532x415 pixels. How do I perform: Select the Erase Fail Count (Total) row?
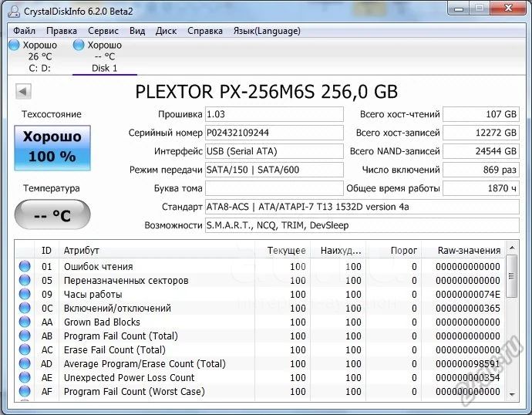pyautogui.click(x=260, y=350)
